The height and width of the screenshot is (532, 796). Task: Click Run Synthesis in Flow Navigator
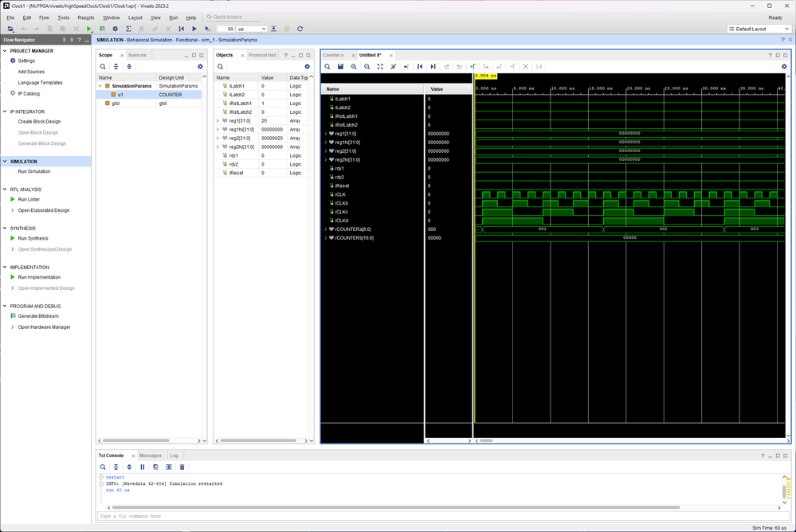33,238
